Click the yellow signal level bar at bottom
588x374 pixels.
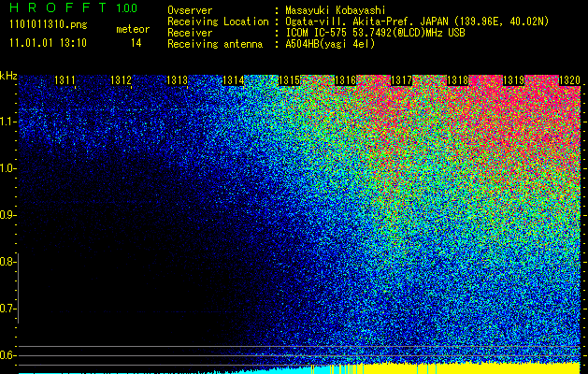pyautogui.click(x=468, y=368)
